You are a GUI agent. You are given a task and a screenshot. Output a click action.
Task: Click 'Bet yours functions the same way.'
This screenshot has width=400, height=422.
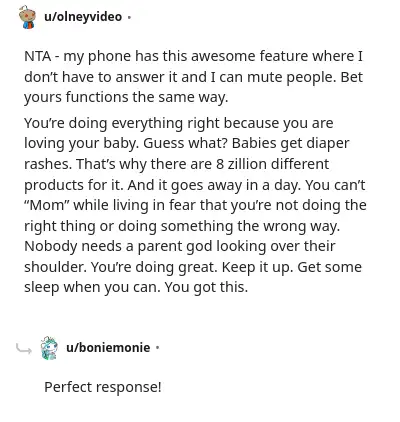(193, 87)
